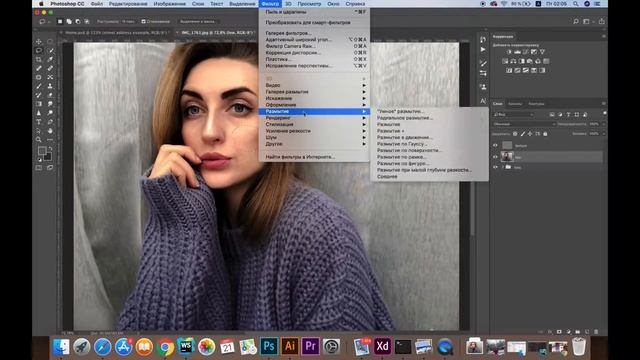The height and width of the screenshot is (360, 640).
Task: Select the Crop tool
Action: coord(39,60)
